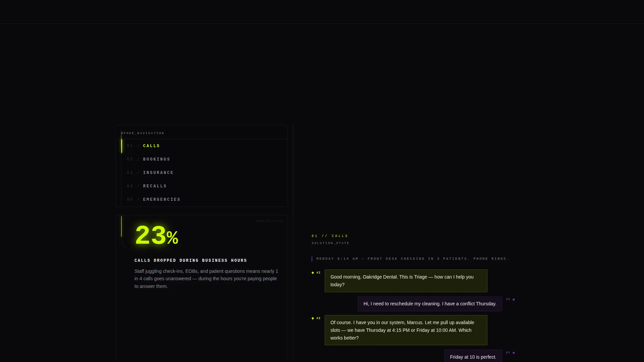Click the 'Friday at 10 is perfect' bubble
644x362 pixels.
point(473,356)
